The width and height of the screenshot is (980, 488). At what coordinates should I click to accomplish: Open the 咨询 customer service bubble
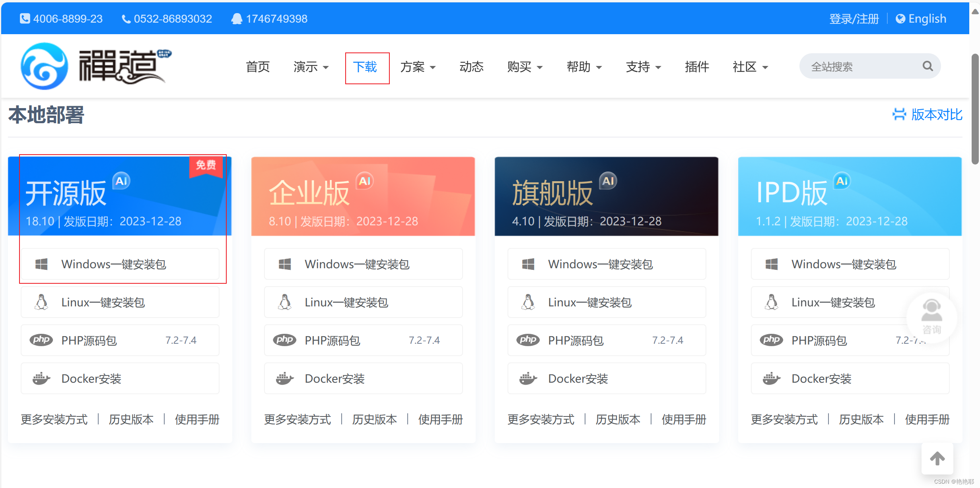[x=931, y=317]
